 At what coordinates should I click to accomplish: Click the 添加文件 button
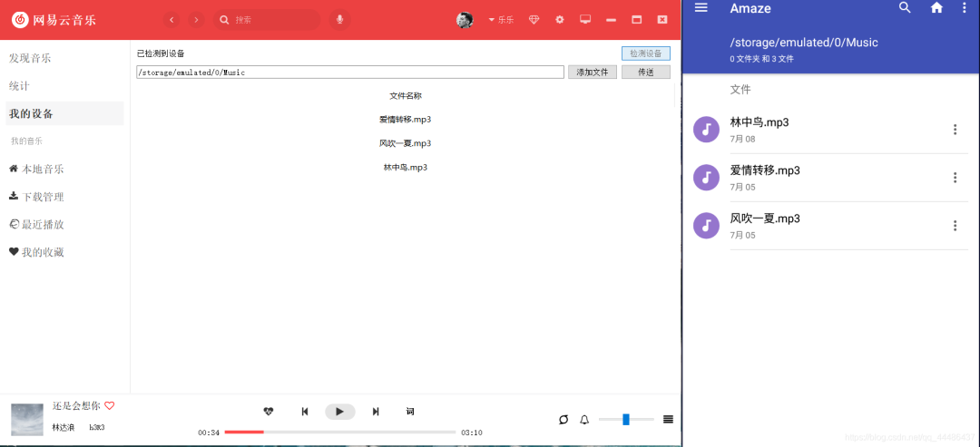coord(593,73)
